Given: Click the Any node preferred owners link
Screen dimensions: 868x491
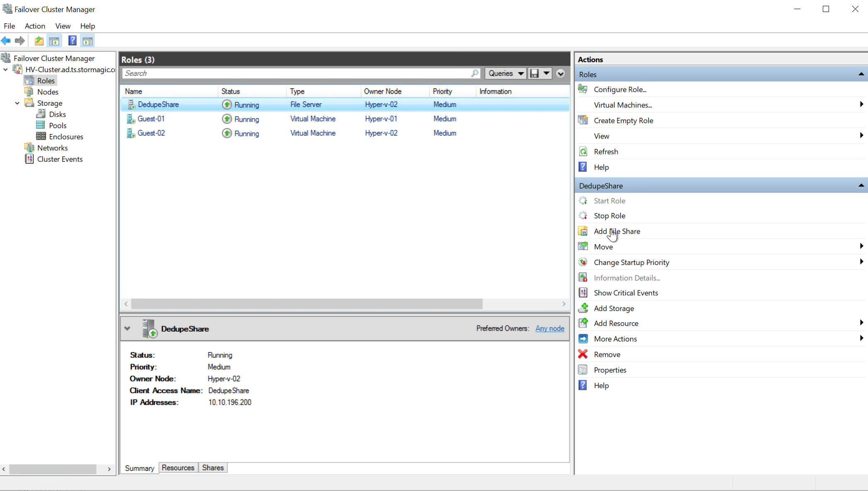Looking at the screenshot, I should [549, 328].
